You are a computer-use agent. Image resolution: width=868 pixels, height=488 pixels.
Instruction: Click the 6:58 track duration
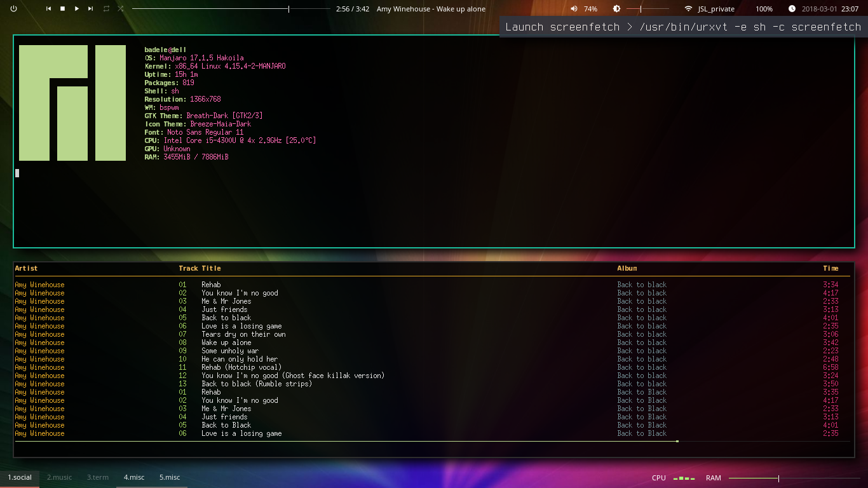[831, 367]
